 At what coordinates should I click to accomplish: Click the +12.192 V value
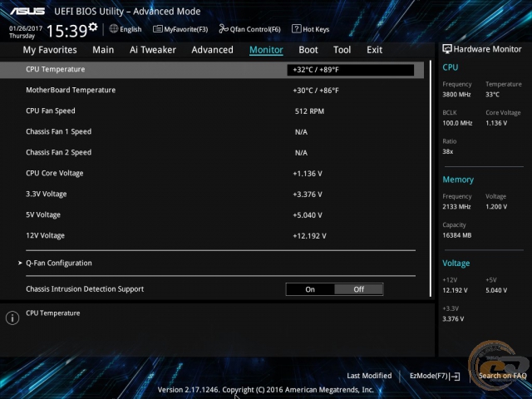click(x=309, y=236)
